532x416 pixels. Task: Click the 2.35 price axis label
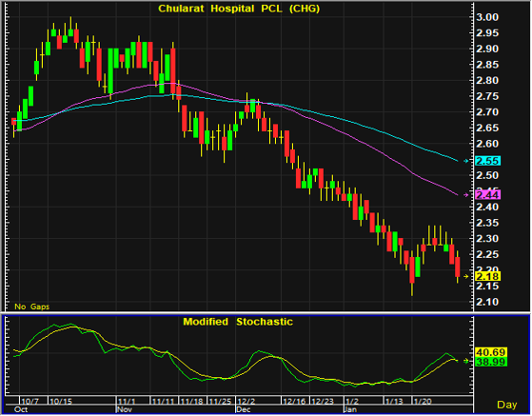[487, 223]
